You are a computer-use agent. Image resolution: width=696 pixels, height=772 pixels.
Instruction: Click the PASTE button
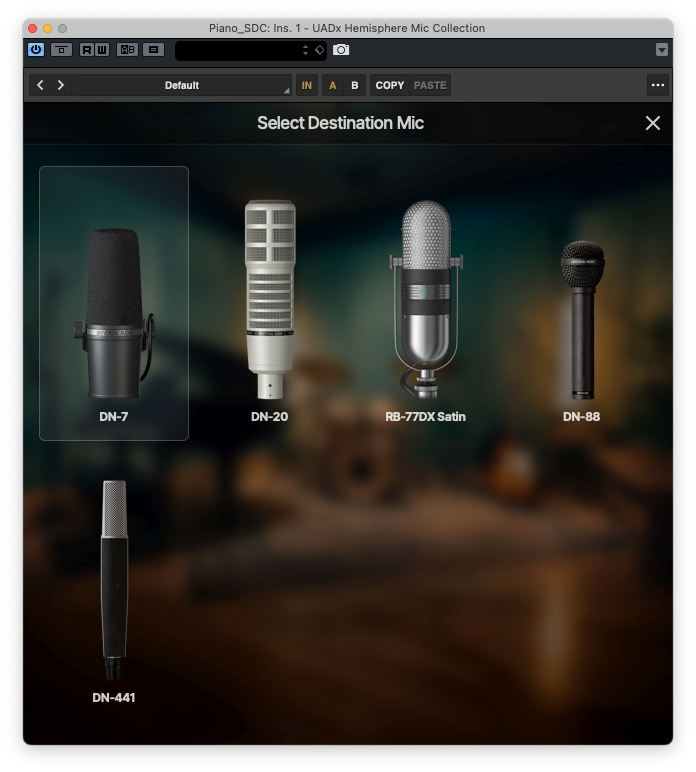click(430, 85)
